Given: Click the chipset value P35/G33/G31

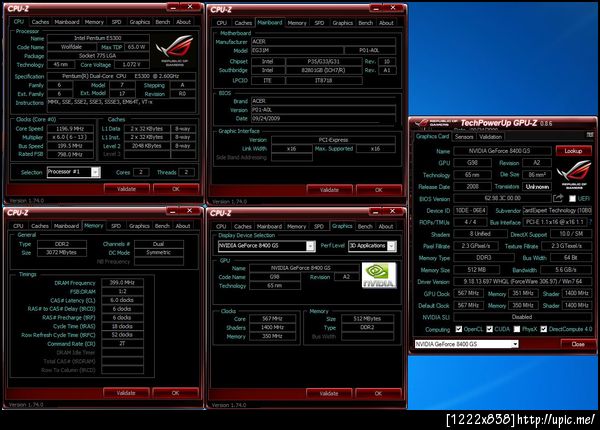Looking at the screenshot, I should 324,61.
